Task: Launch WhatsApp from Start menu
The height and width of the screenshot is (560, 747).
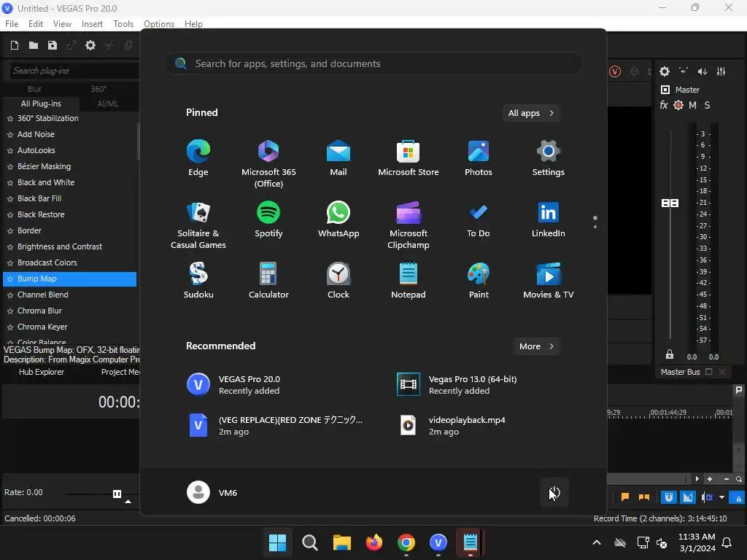Action: pos(338,219)
